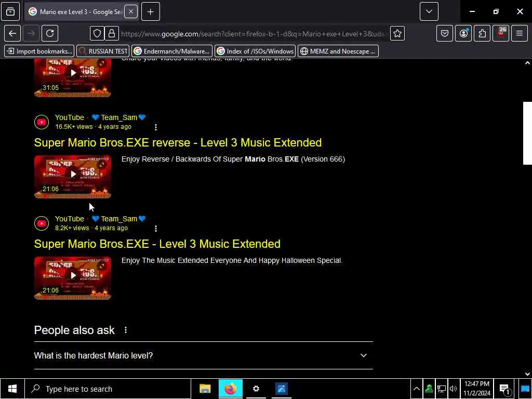Click the 8.2K+ views · 4 years ago text
Image resolution: width=532 pixels, height=399 pixels.
[x=91, y=228]
